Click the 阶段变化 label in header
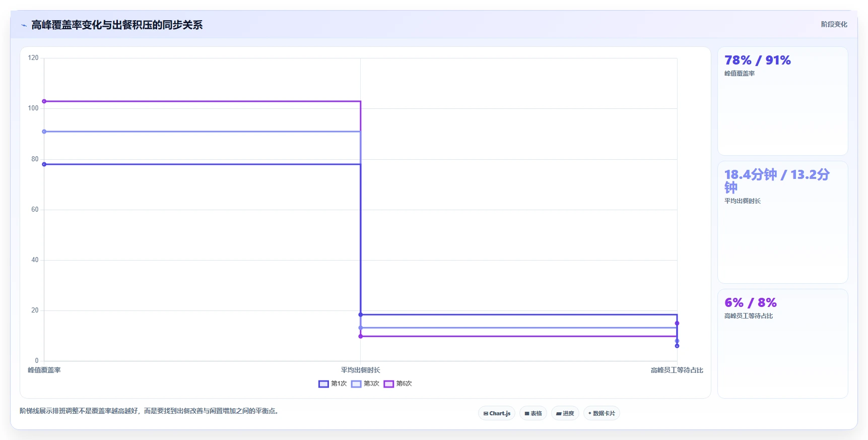This screenshot has width=868, height=440. coord(834,24)
